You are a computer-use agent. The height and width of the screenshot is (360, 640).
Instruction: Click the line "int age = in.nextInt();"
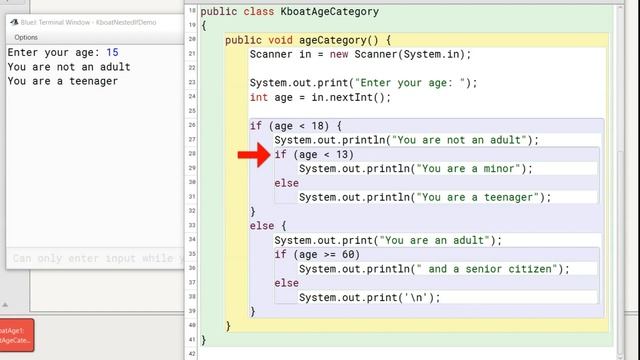tap(320, 98)
